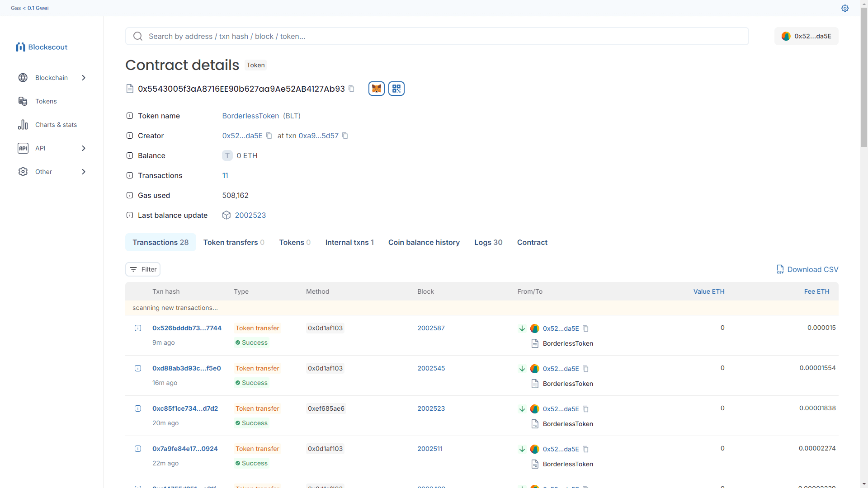
Task: Switch to the Token transfers tab
Action: coord(234,242)
